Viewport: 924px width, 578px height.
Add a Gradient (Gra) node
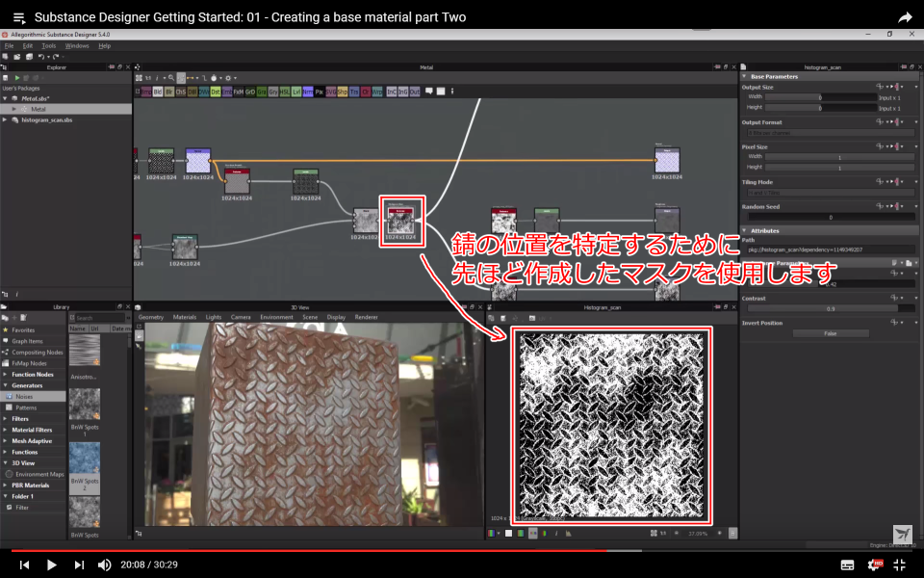point(262,92)
